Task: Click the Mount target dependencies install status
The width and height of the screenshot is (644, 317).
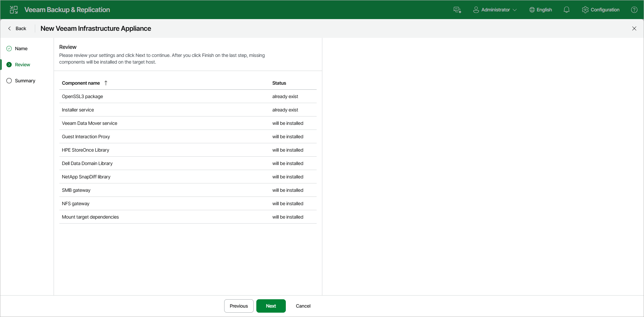Action: tap(288, 217)
